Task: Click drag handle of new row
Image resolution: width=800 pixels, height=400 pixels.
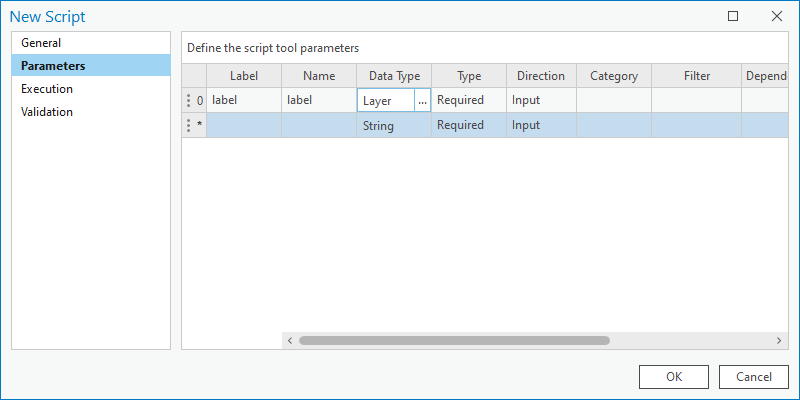Action: (x=189, y=126)
